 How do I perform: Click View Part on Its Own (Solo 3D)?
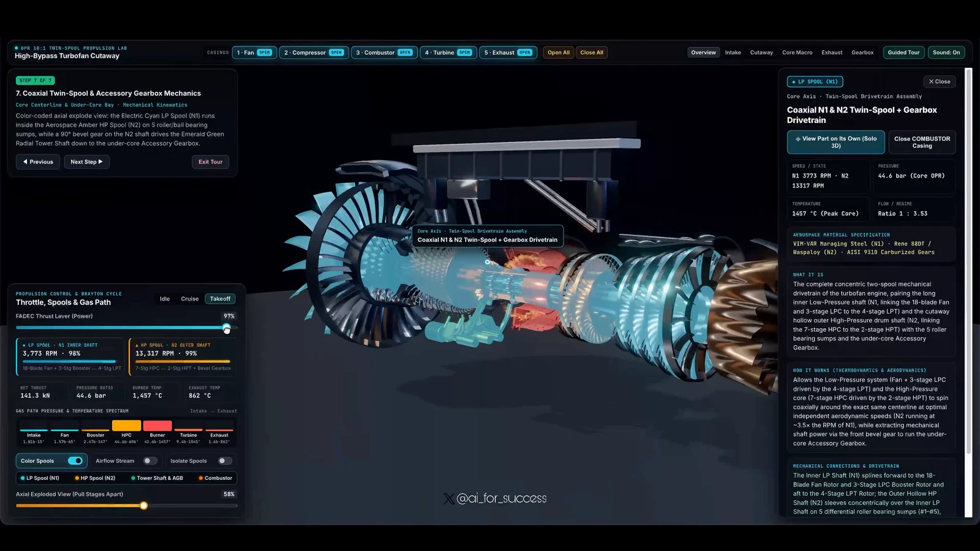835,142
